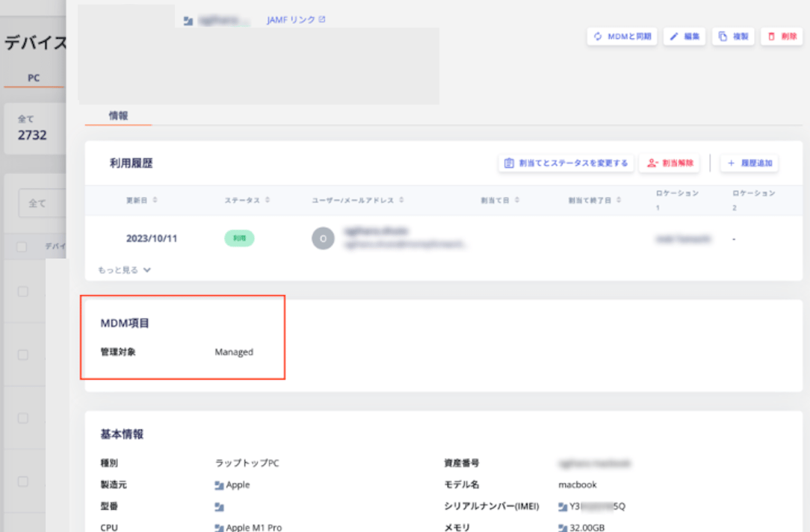Viewport: 810px width, 532px height.
Task: Click the red 割当解除 unassign button
Action: pyautogui.click(x=670, y=163)
